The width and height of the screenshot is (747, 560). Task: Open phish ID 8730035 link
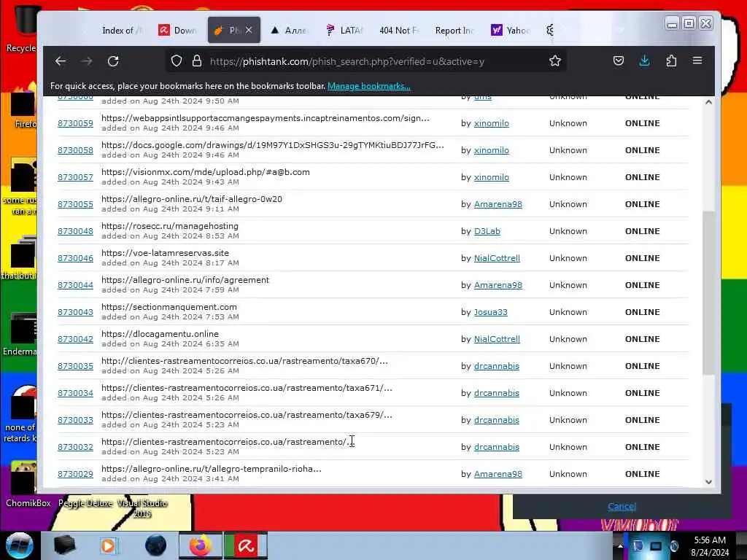75,366
